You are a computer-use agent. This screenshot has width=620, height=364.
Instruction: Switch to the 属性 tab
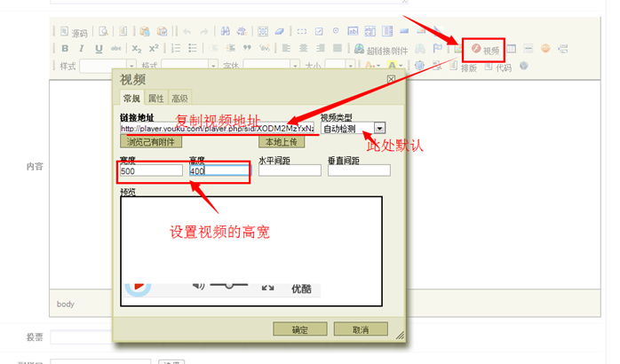[155, 99]
